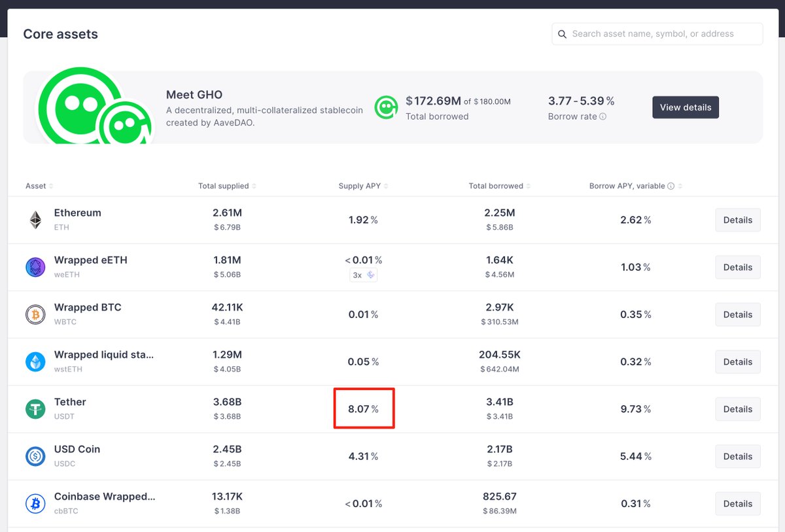The height and width of the screenshot is (532, 785).
Task: Sort by Total supplied column
Action: pyautogui.click(x=227, y=186)
